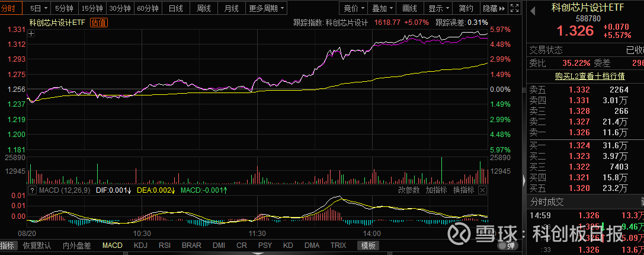The width and height of the screenshot is (644, 255).
Task: Close the MACD indicator panel
Action: [483, 190]
